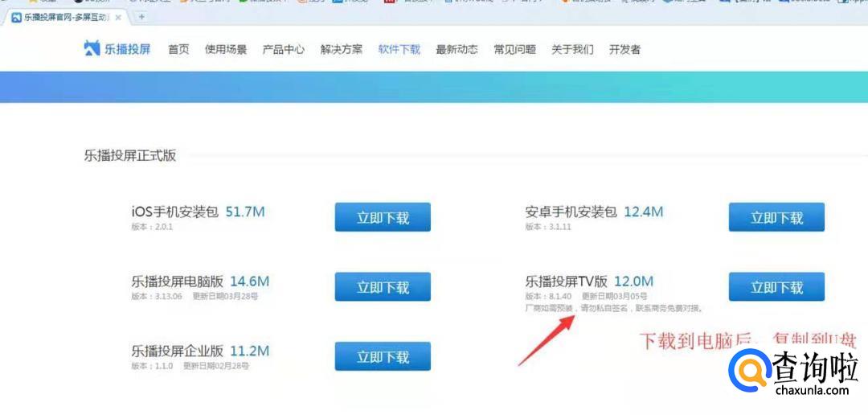Viewport: 868px width, 415px height.
Task: Click the iOS手机安装包 title text
Action: tap(175, 212)
